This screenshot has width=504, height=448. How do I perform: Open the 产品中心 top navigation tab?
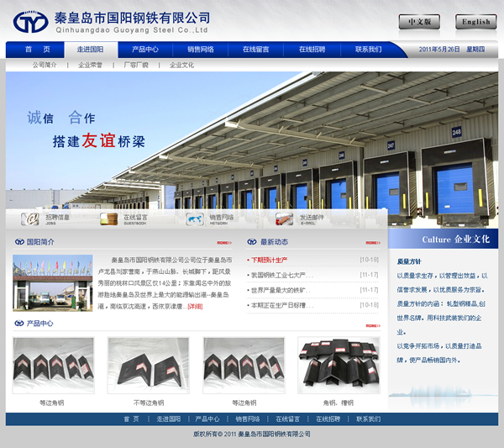[145, 50]
